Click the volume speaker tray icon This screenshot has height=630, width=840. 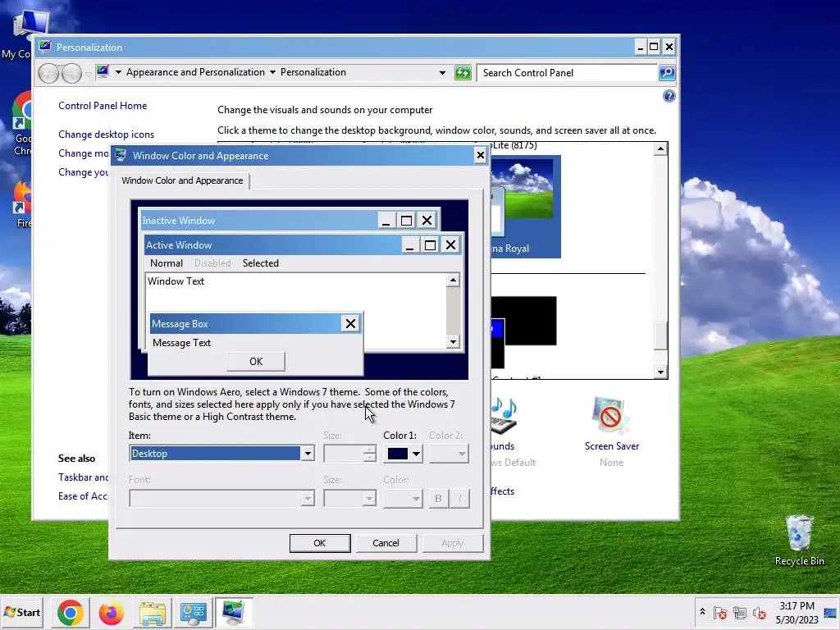pos(759,612)
